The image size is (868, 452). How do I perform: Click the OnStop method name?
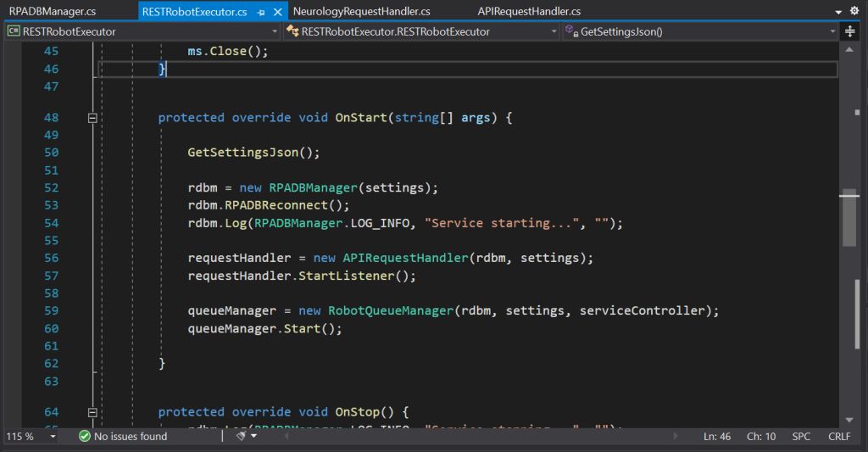pyautogui.click(x=357, y=412)
